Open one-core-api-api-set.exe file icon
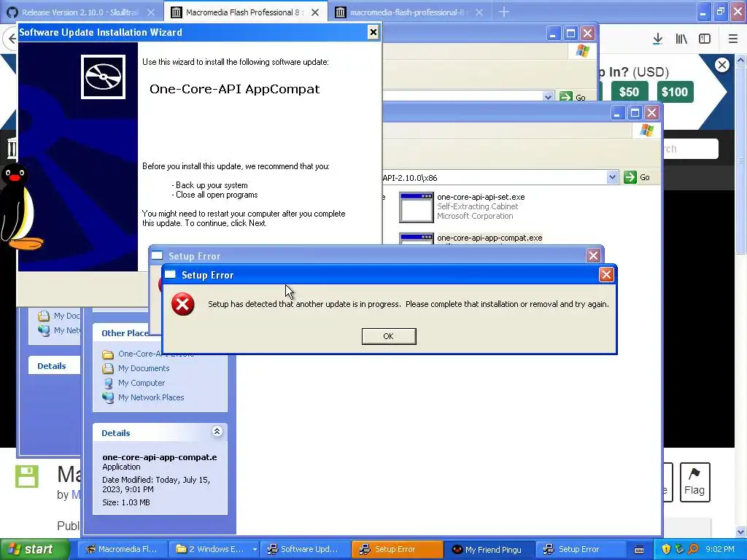747x560 pixels. pyautogui.click(x=416, y=207)
